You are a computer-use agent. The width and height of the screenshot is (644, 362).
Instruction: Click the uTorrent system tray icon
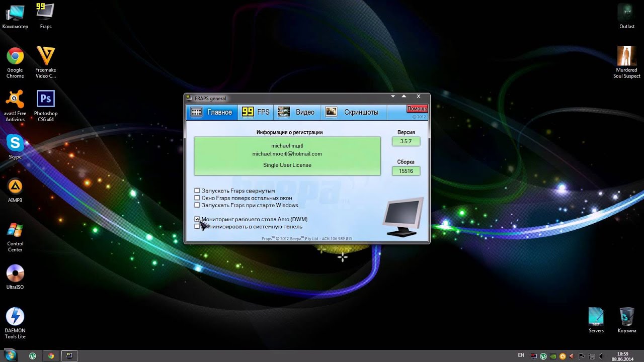click(543, 356)
